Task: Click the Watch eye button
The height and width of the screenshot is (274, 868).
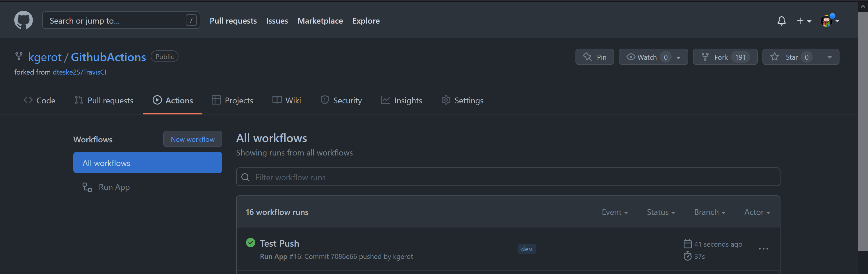Action: click(x=646, y=57)
